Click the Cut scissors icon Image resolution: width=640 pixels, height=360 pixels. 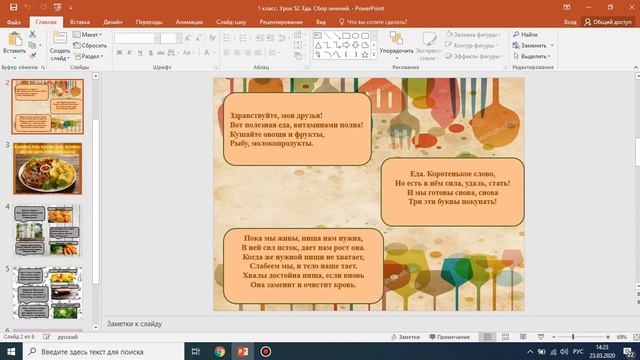33,35
